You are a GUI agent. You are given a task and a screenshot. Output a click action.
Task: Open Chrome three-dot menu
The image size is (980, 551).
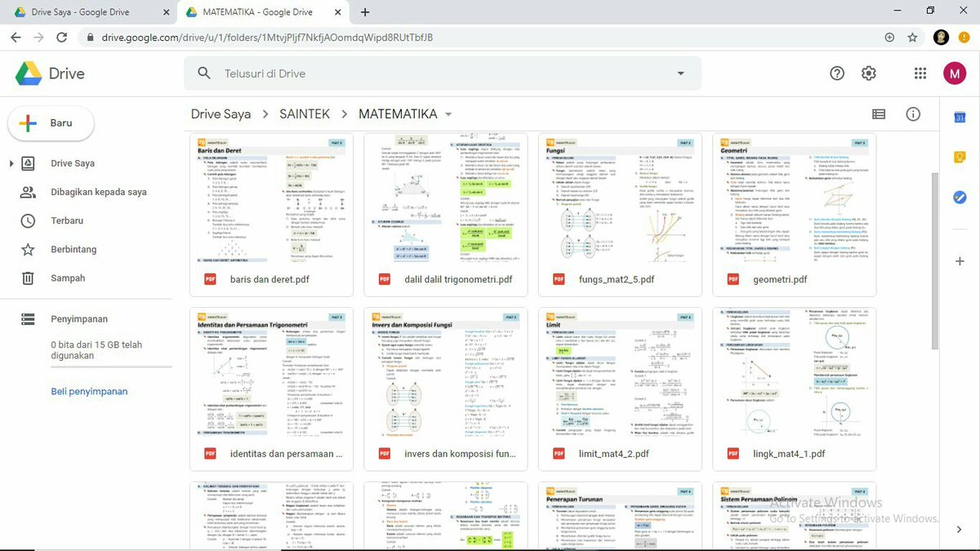pos(965,38)
